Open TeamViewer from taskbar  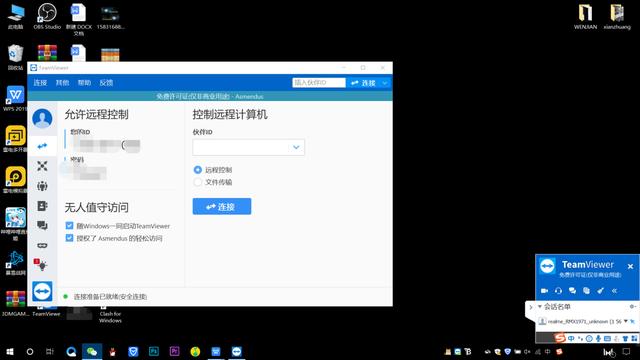coord(236,351)
